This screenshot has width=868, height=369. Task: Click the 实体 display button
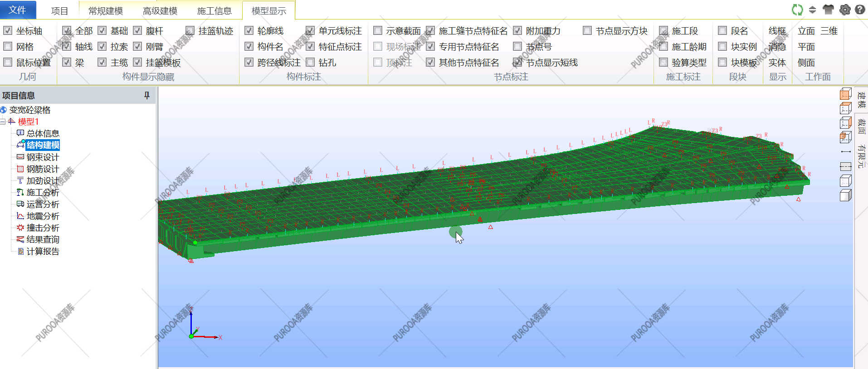777,63
